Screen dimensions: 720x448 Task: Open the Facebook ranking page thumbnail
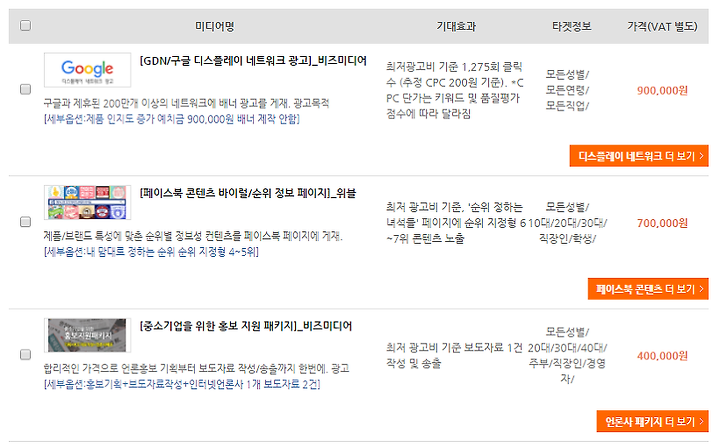coord(87,202)
